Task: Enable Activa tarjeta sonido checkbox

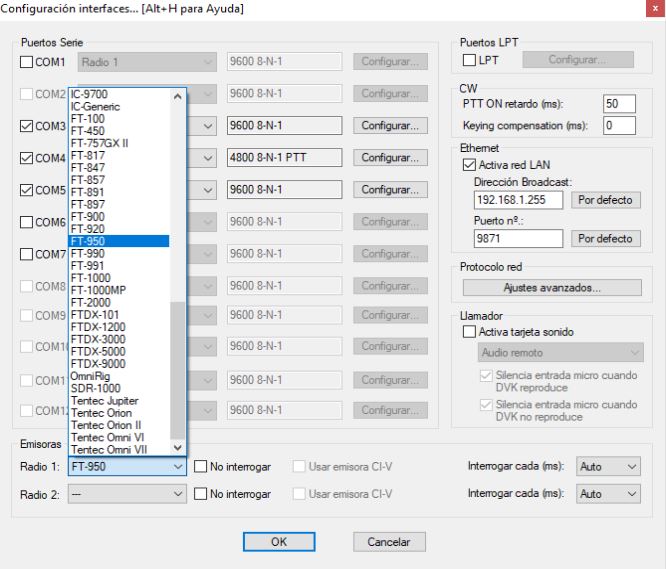Action: 469,332
